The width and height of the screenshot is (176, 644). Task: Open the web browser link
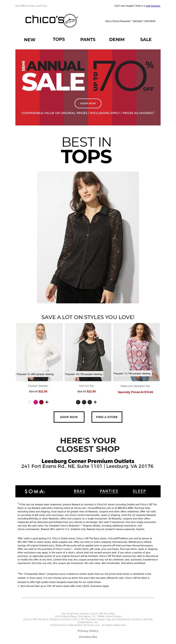tap(153, 6)
